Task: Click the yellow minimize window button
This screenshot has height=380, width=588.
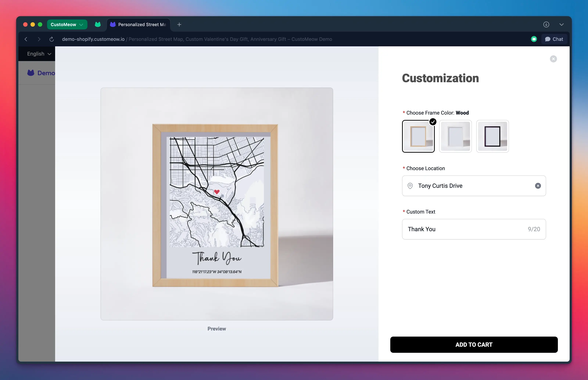Action: point(33,24)
